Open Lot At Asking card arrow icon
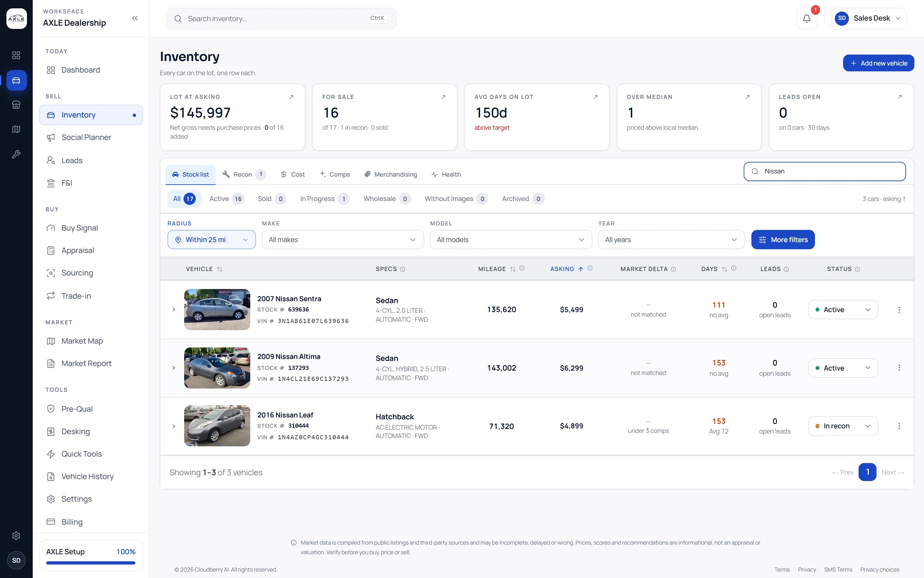This screenshot has height=578, width=924. click(291, 97)
